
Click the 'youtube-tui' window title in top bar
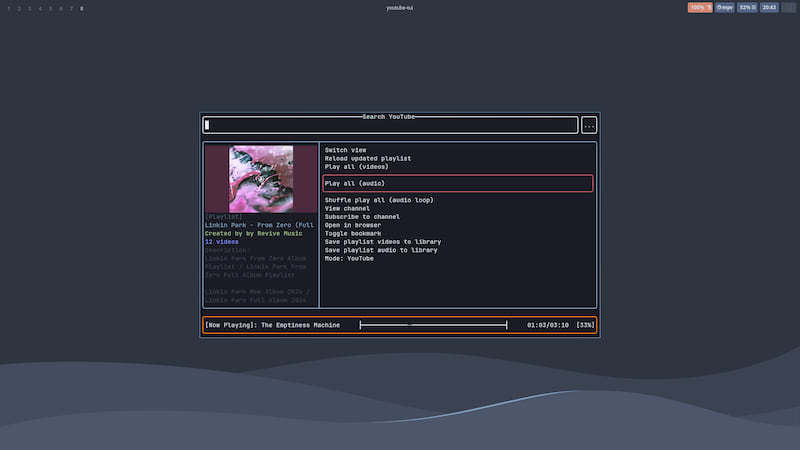399,8
